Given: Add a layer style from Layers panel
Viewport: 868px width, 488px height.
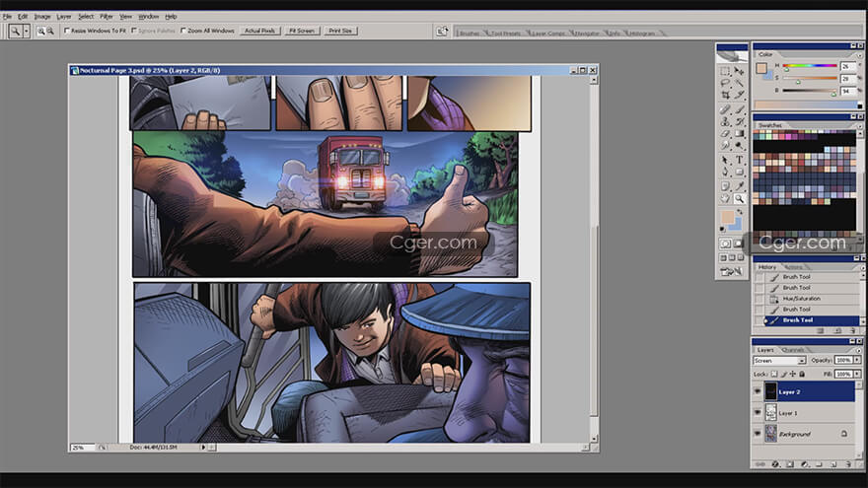Looking at the screenshot, I should click(x=775, y=464).
